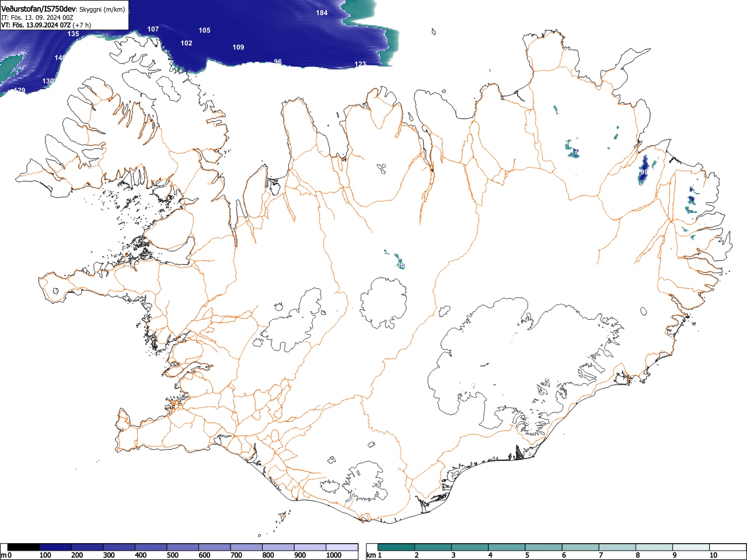Click the 'Skyggni (m/km)' label

[x=102, y=9]
